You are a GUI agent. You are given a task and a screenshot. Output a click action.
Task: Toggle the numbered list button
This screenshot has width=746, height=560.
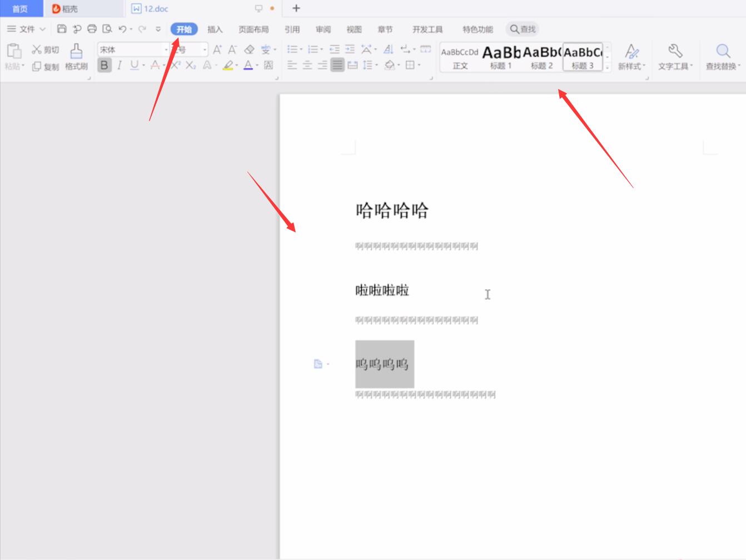coord(313,49)
